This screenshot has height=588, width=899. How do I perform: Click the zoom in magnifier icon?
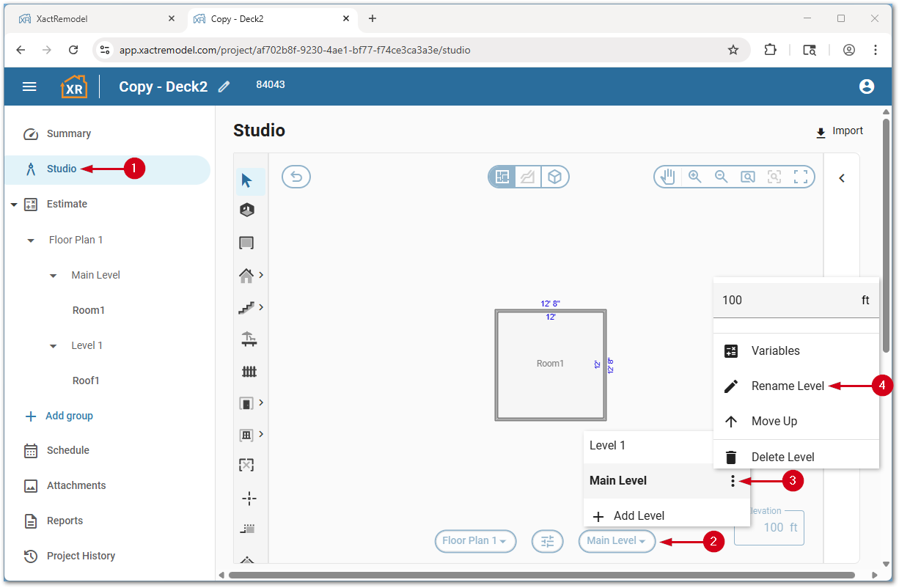click(694, 177)
